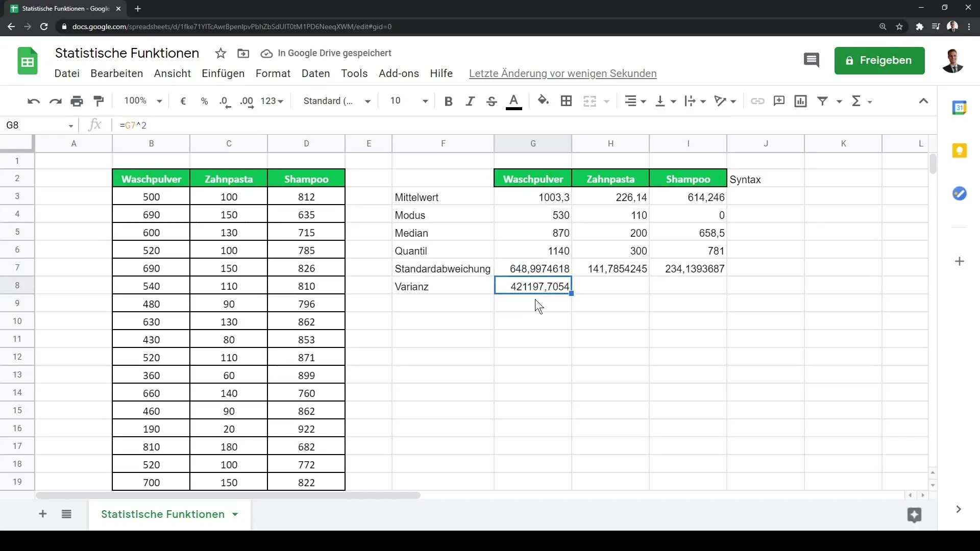Open the fill color picker

click(x=543, y=101)
